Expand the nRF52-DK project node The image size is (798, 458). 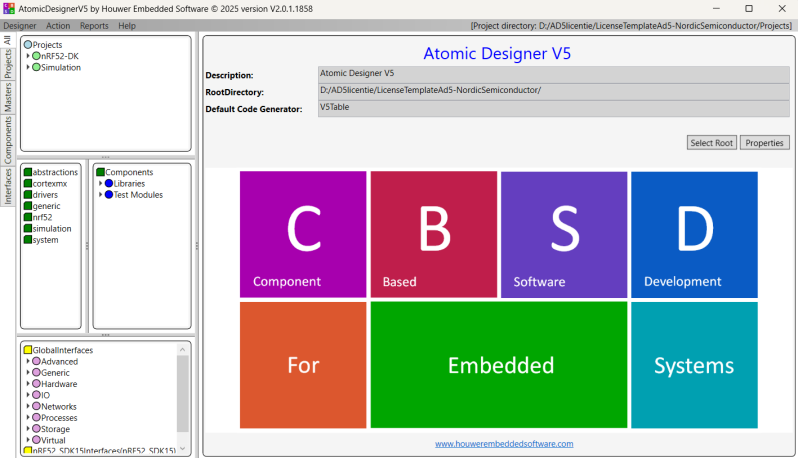tap(28, 56)
